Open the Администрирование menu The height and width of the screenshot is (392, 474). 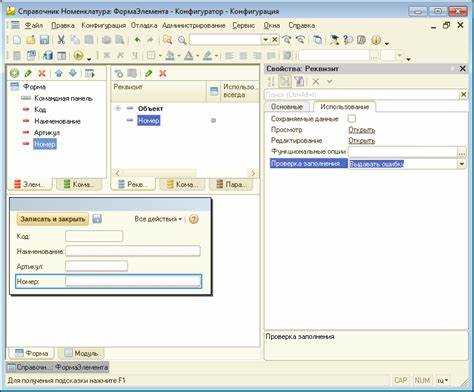pyautogui.click(x=194, y=25)
